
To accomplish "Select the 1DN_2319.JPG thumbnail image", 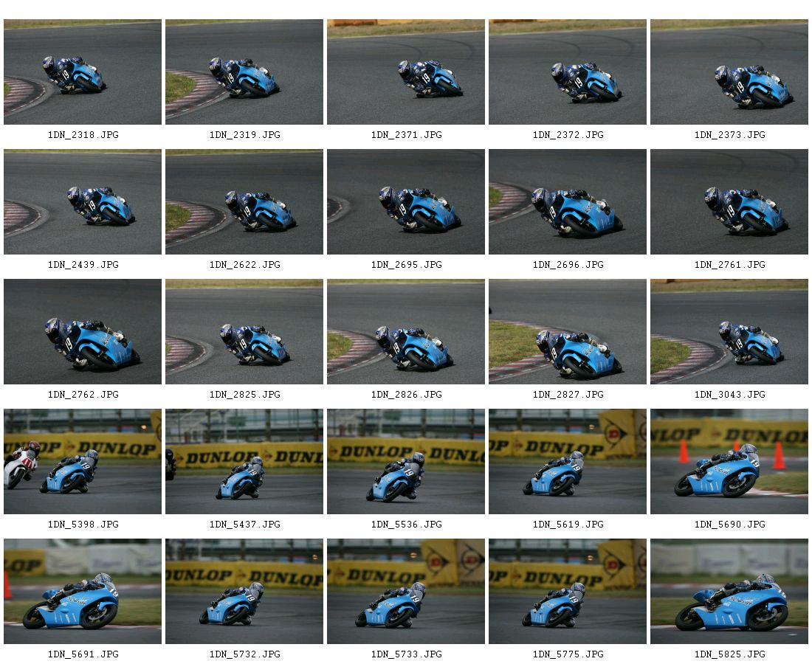I will pos(244,72).
